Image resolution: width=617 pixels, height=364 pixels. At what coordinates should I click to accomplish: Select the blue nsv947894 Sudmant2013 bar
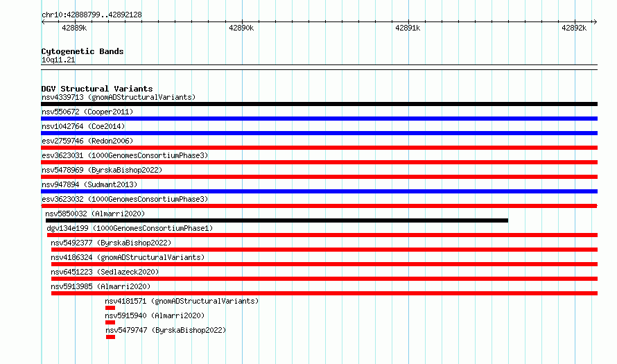(319, 191)
